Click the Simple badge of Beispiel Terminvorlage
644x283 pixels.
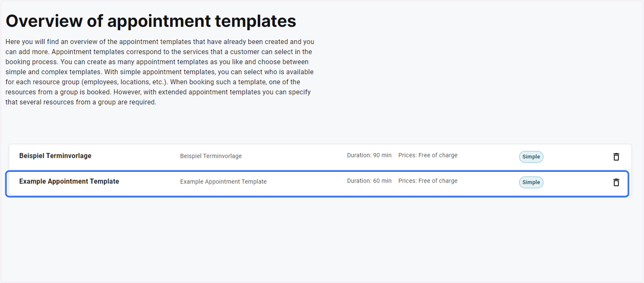click(531, 157)
